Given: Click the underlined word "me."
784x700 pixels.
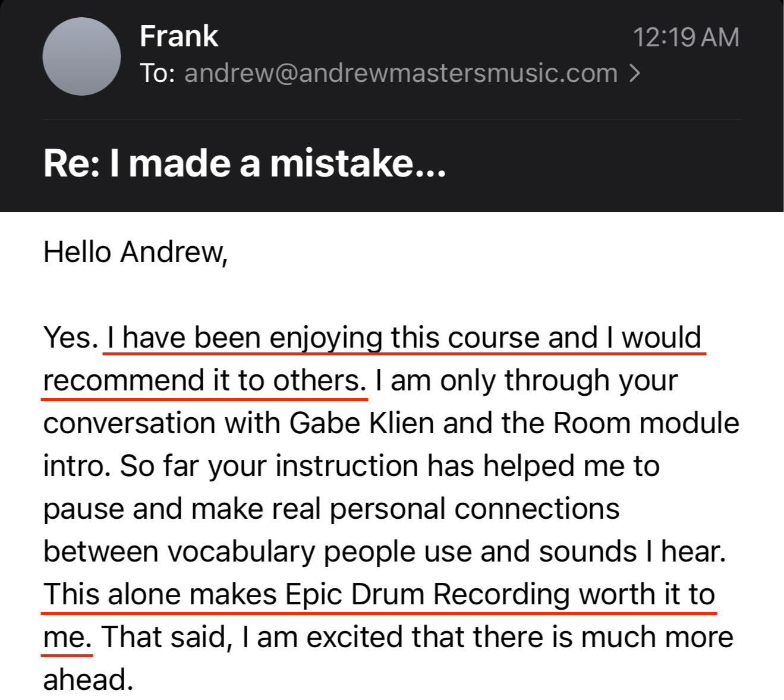Looking at the screenshot, I should point(67,637).
